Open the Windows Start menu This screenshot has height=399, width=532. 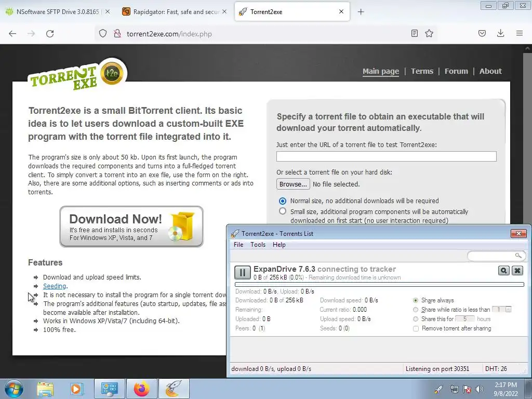pos(14,389)
